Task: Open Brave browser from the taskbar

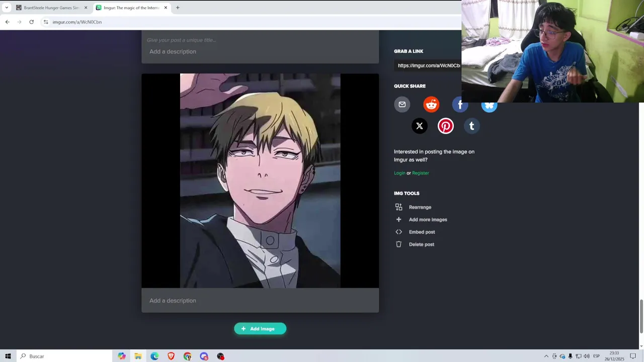Action: point(171,356)
